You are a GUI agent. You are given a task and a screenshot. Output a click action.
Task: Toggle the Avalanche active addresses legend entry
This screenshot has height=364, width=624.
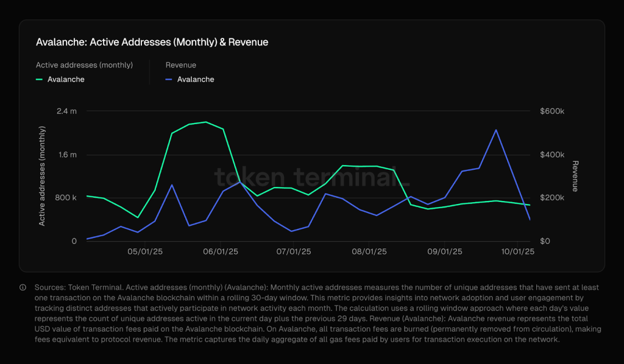(x=66, y=79)
